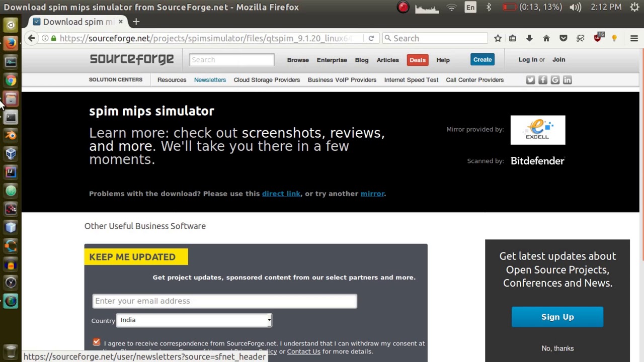Try another mirror link
Viewport: 644px width, 362px height.
(x=372, y=194)
